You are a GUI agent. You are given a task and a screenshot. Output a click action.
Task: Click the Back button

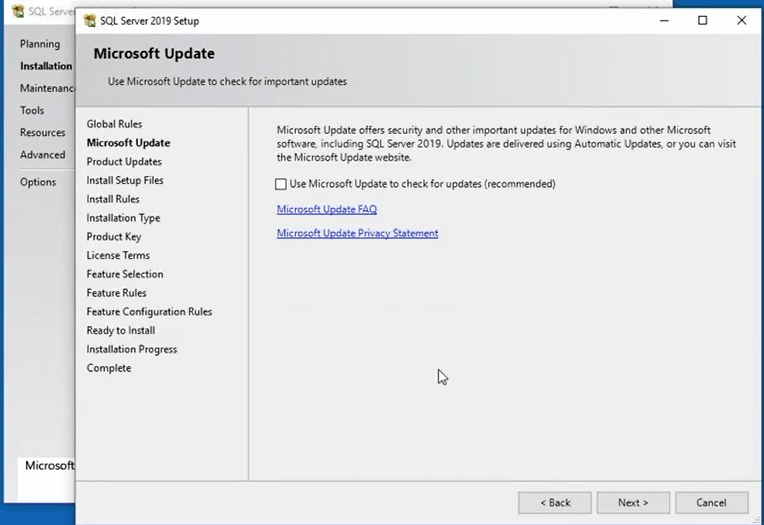pyautogui.click(x=555, y=502)
